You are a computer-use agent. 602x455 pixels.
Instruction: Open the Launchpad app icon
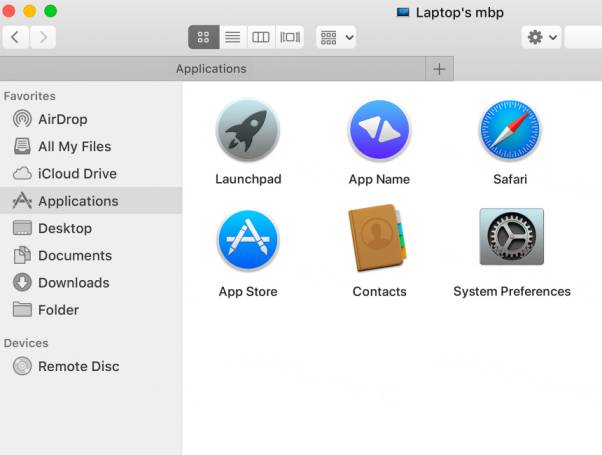[248, 131]
